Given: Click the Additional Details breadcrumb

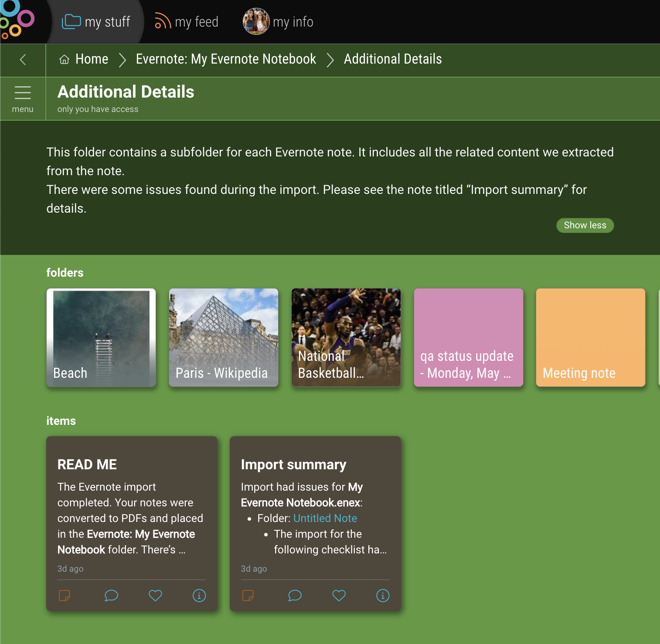Looking at the screenshot, I should click(393, 59).
